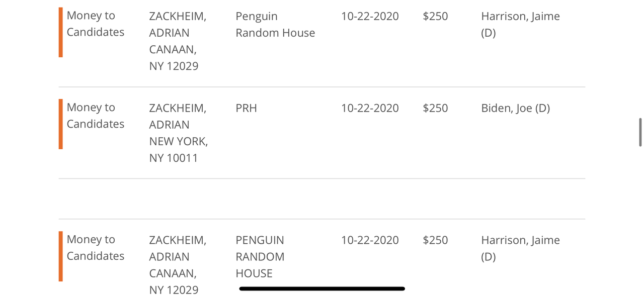Click the $250 amount in the bottom row
This screenshot has width=644, height=297.
tap(436, 240)
